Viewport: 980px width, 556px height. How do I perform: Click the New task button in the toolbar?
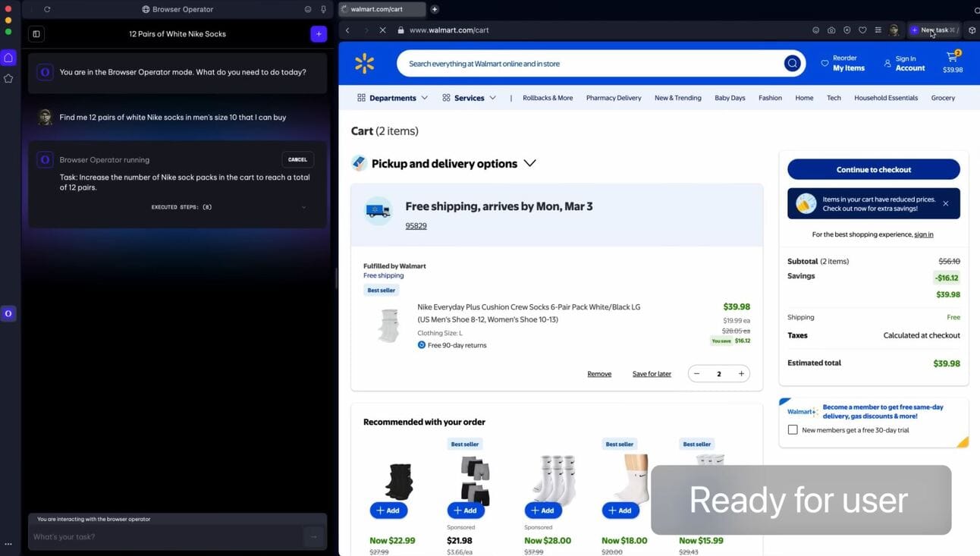(x=934, y=30)
